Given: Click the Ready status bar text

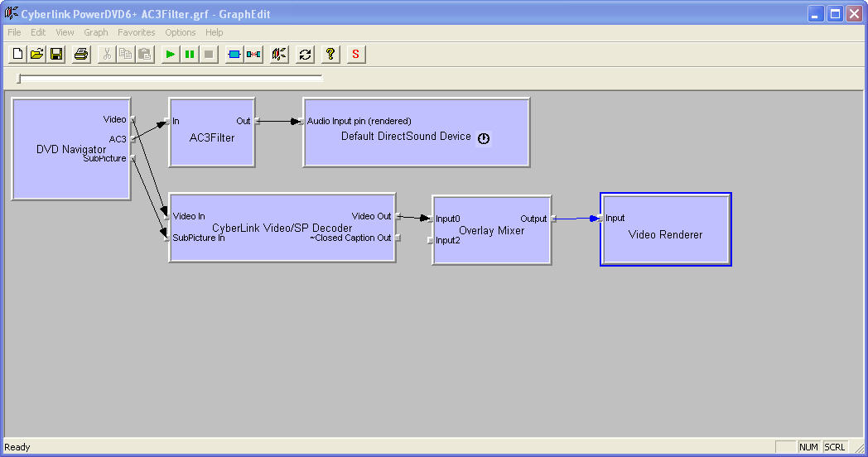Looking at the screenshot, I should (x=17, y=447).
